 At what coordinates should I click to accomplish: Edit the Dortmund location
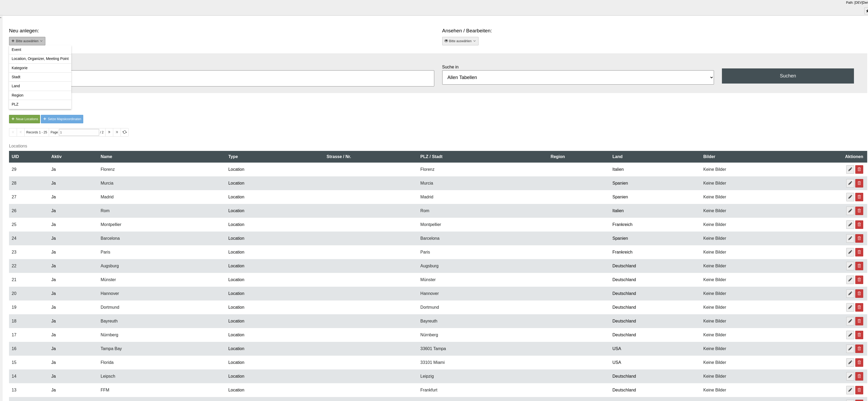pyautogui.click(x=850, y=308)
